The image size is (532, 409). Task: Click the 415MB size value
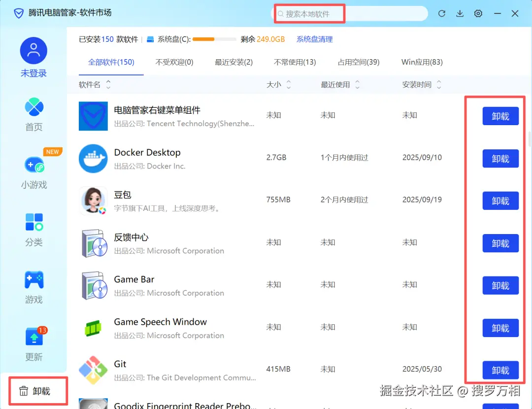pos(278,369)
